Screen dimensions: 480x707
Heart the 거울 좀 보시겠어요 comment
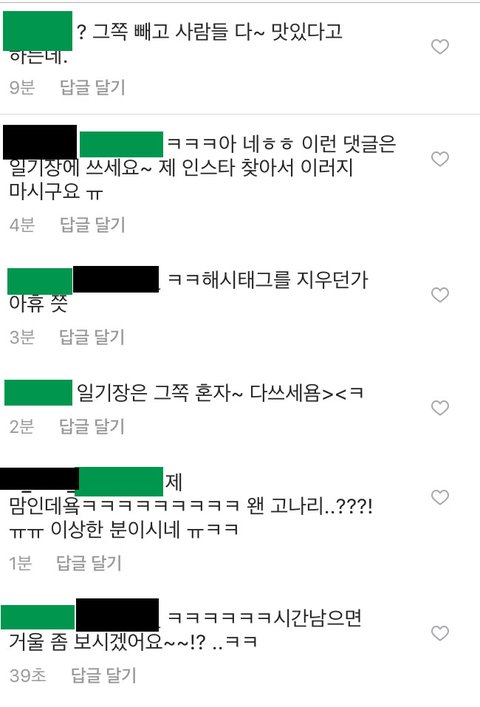[440, 633]
